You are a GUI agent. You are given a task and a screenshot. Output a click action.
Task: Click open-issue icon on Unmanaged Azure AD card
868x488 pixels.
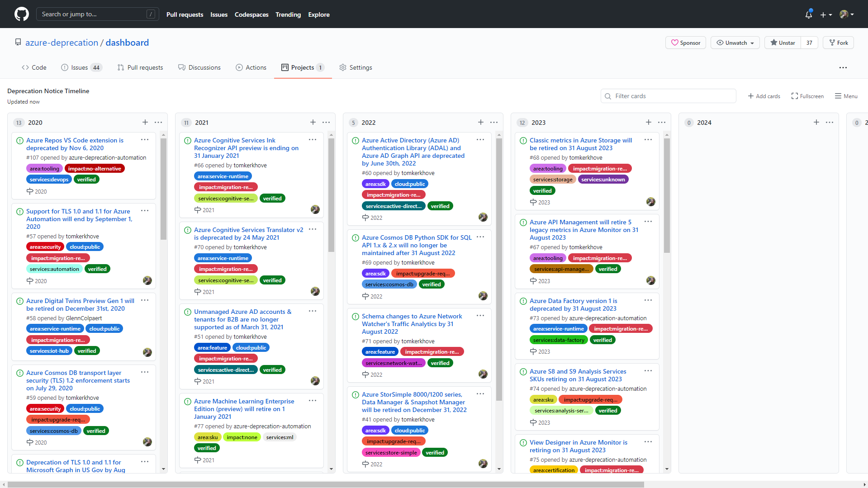tap(188, 312)
